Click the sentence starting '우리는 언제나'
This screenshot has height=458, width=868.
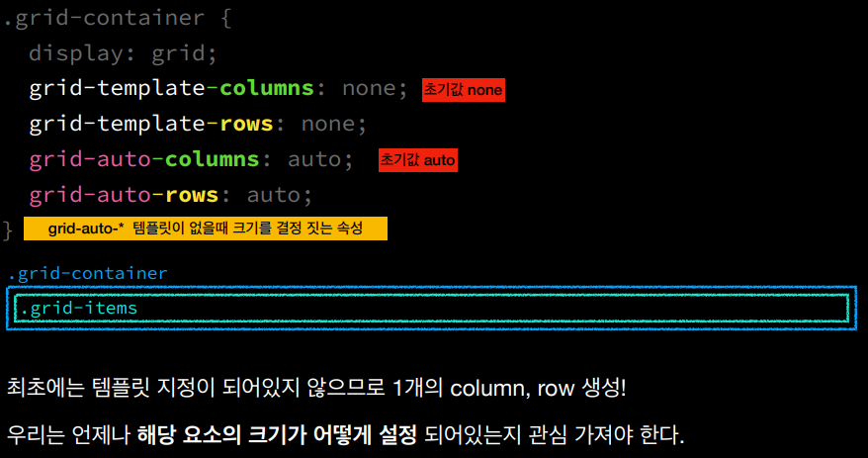(345, 435)
